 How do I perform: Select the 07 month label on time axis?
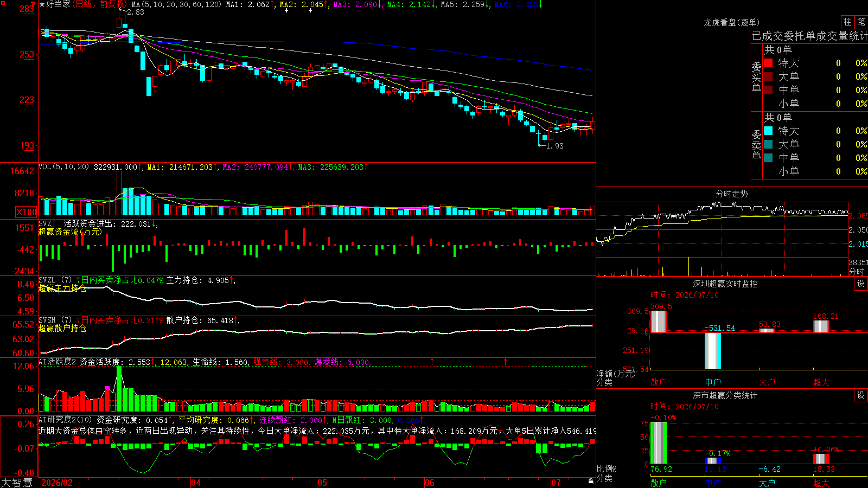(556, 483)
